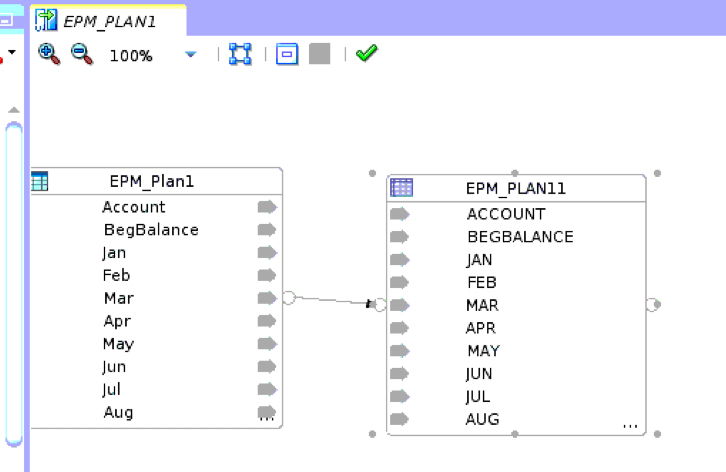Viewport: 726px width, 472px height.
Task: Click the collapse nodes toolbar icon
Action: tap(287, 54)
